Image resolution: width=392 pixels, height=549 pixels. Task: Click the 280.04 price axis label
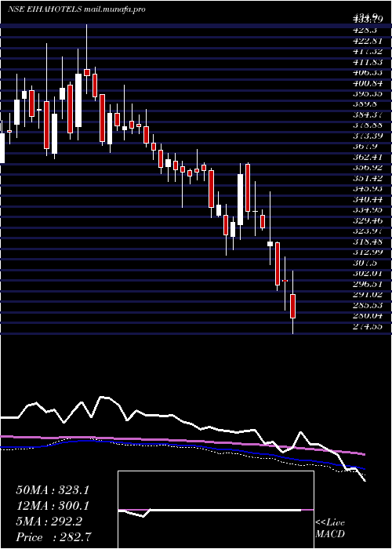(x=368, y=316)
